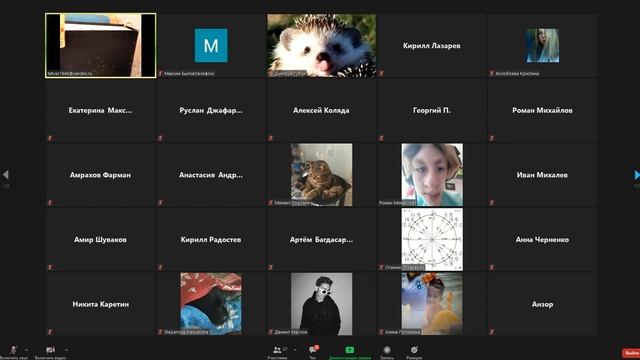Select the blue M avatar tile
This screenshot has width=640, height=360.
coord(211,45)
